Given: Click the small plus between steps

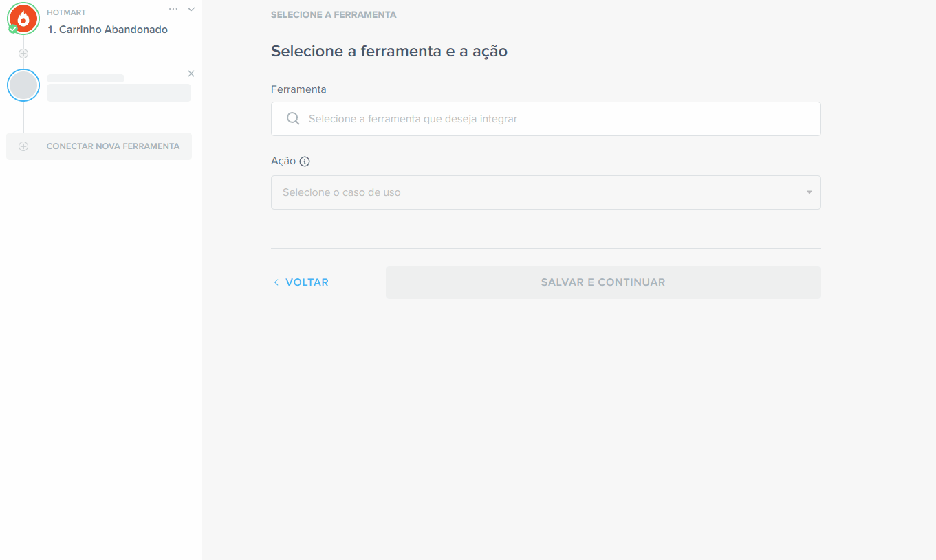Looking at the screenshot, I should click(23, 54).
